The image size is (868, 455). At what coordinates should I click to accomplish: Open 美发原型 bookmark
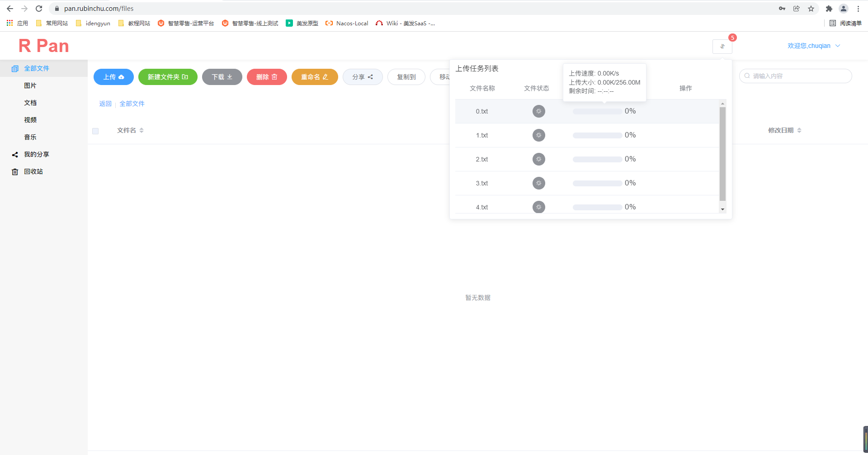[302, 23]
